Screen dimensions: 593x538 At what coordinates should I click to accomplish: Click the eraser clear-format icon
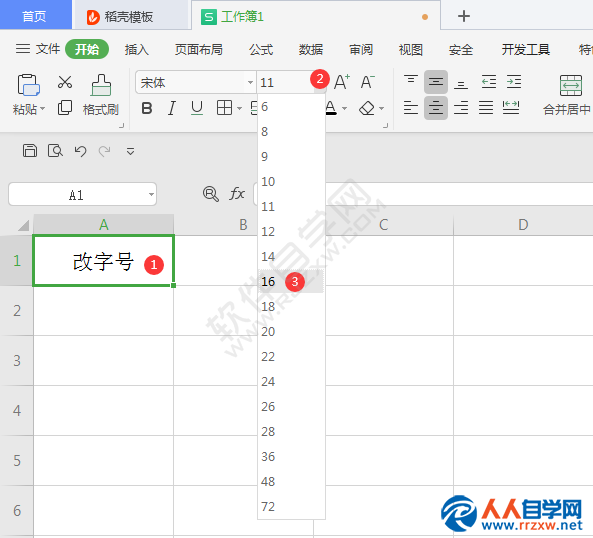tap(366, 108)
